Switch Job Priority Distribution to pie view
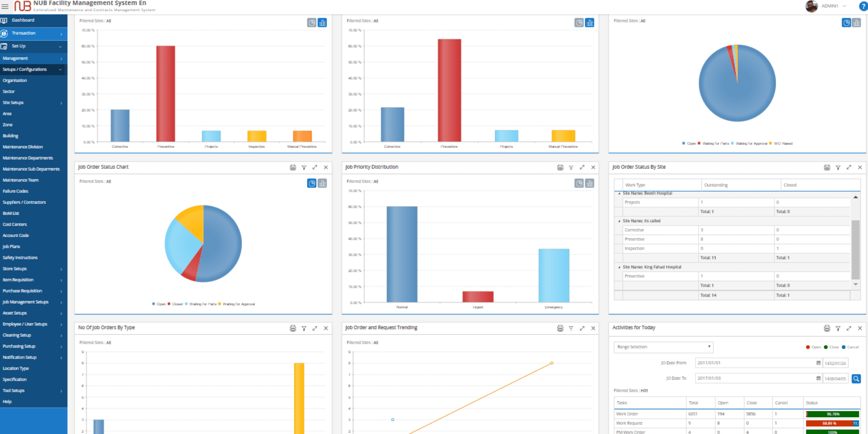Viewport: 868px width, 434px height. [x=579, y=183]
